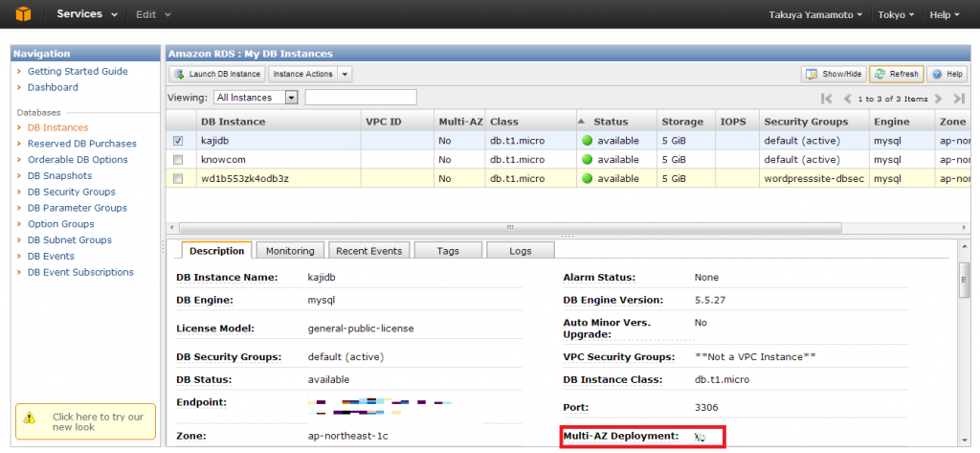
Task: Open DB Event Subscriptions link
Action: [80, 272]
